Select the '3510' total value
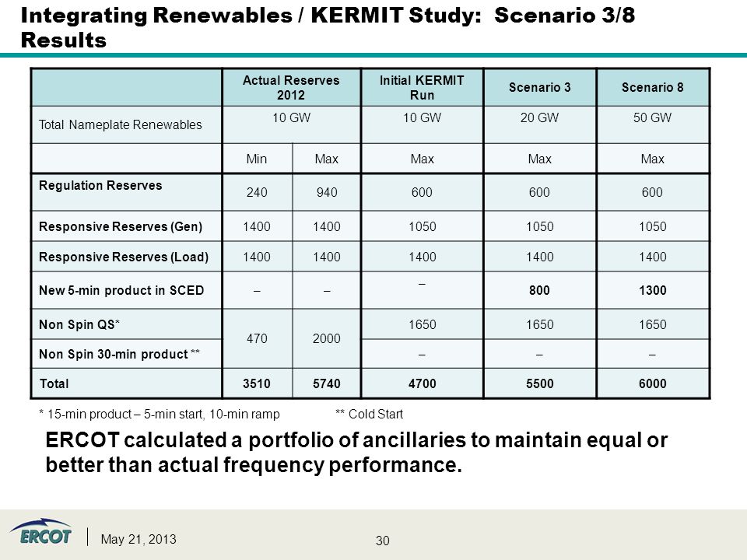The height and width of the screenshot is (560, 747). coord(257,383)
